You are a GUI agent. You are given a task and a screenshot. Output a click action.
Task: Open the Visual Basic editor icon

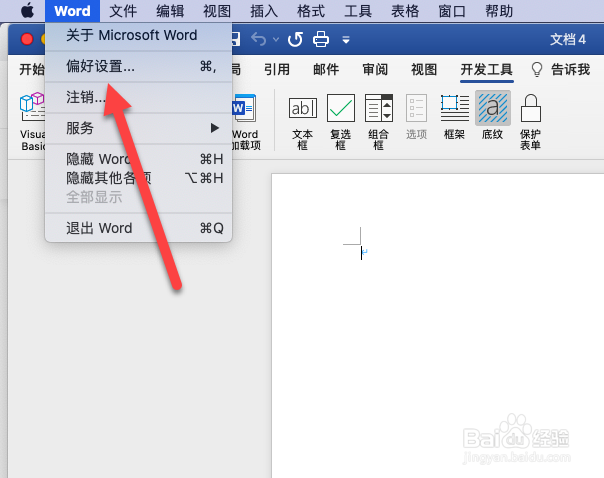tap(32, 121)
